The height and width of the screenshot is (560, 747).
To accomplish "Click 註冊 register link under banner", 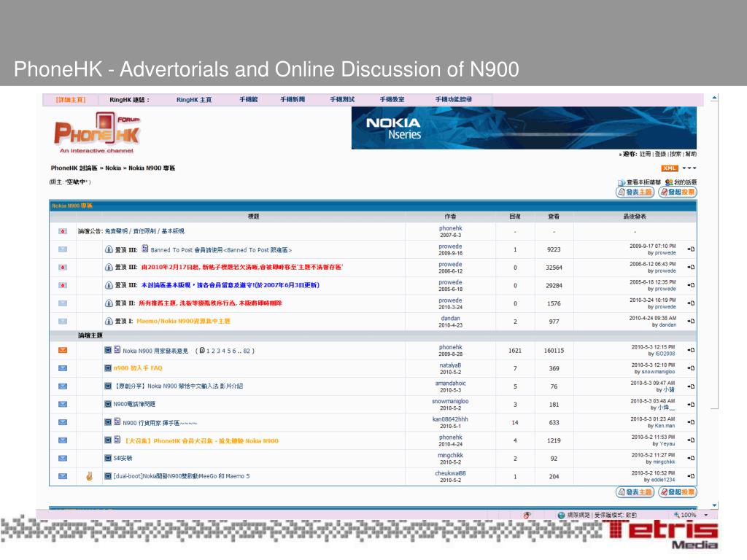I will pyautogui.click(x=645, y=154).
